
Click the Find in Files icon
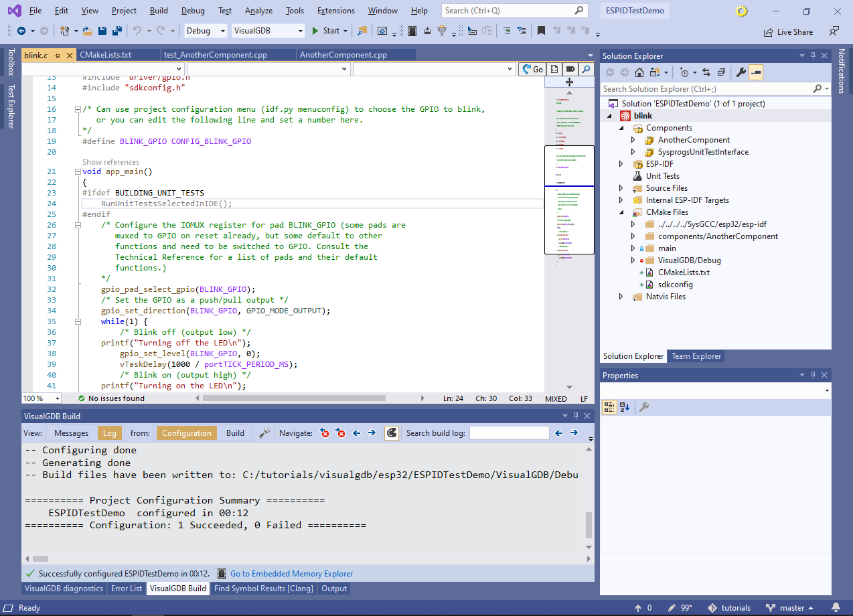click(x=362, y=31)
